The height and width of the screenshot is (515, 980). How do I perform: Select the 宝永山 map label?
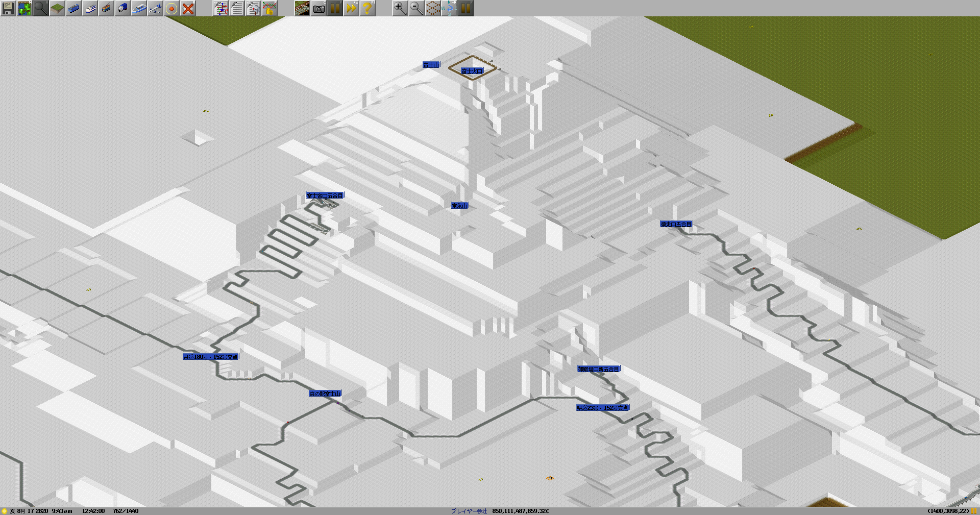pos(459,206)
